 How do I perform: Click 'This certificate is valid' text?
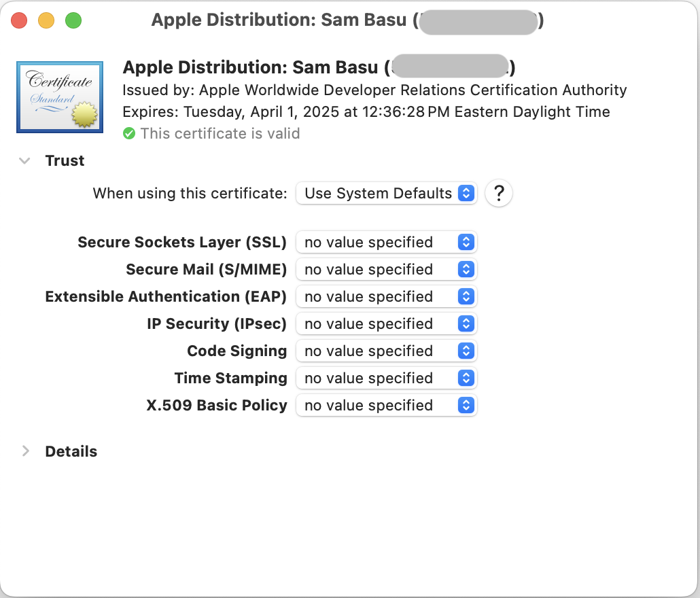[x=220, y=133]
